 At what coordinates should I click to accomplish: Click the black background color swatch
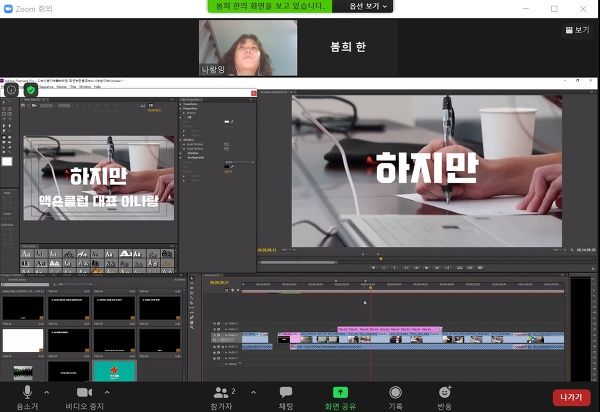(x=227, y=166)
